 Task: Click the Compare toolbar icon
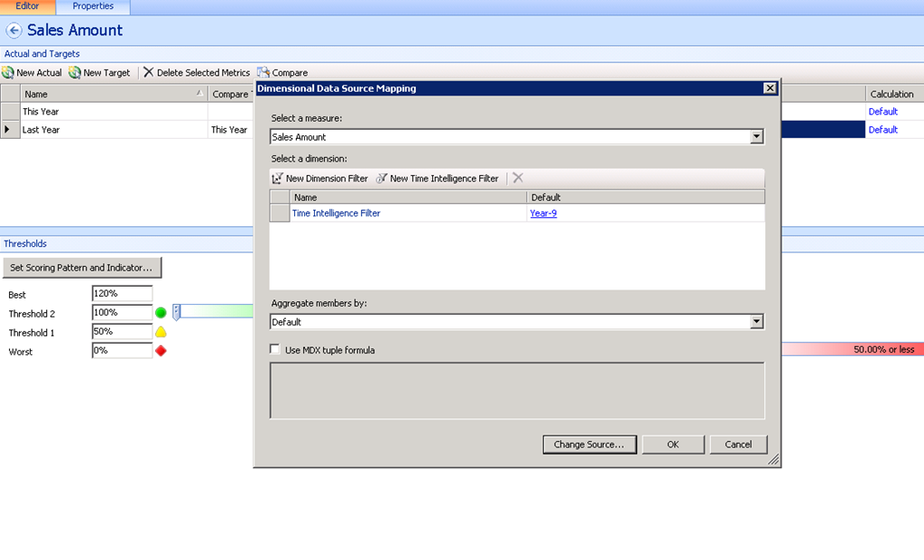point(263,72)
